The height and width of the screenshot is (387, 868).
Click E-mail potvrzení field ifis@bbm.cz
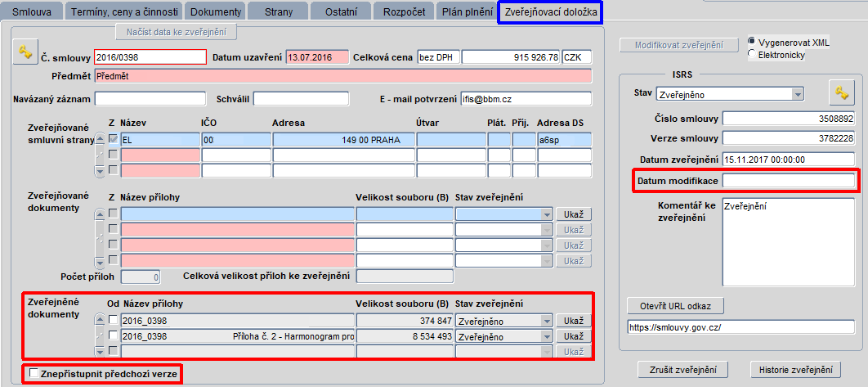[526, 99]
